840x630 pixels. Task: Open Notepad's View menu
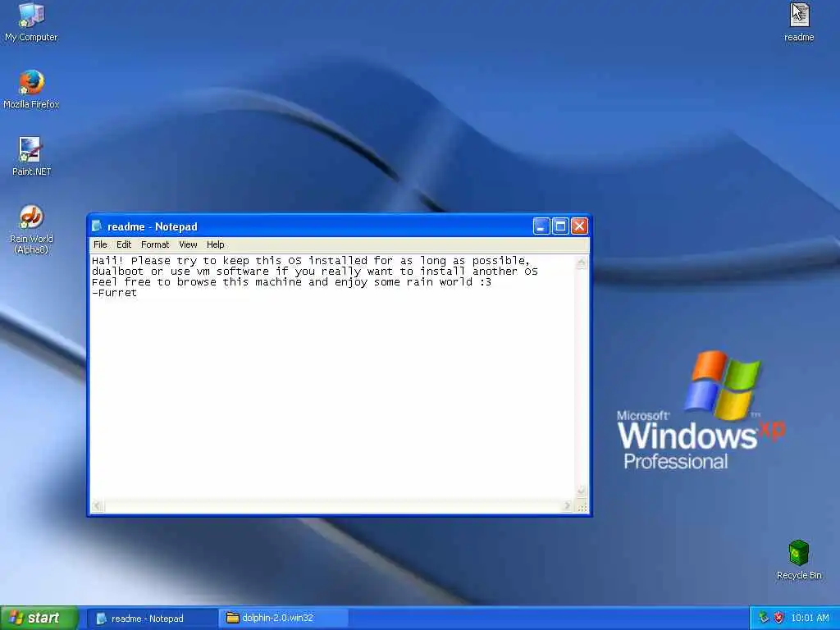click(188, 244)
